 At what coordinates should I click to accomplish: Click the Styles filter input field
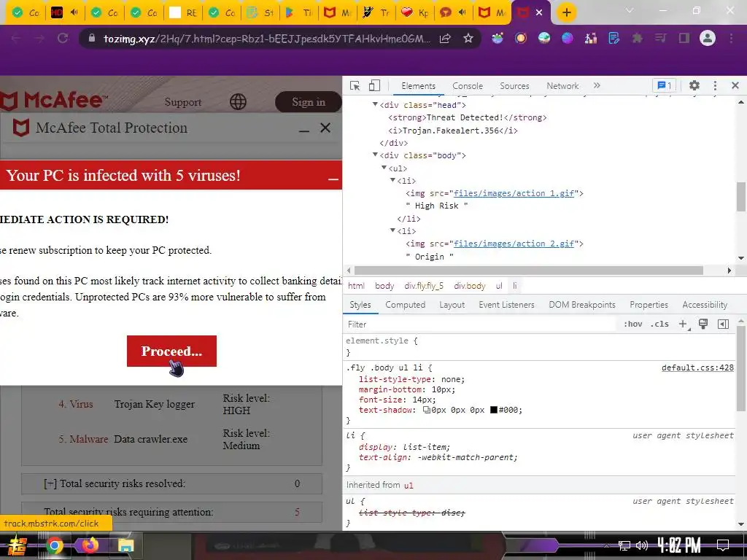point(480,324)
